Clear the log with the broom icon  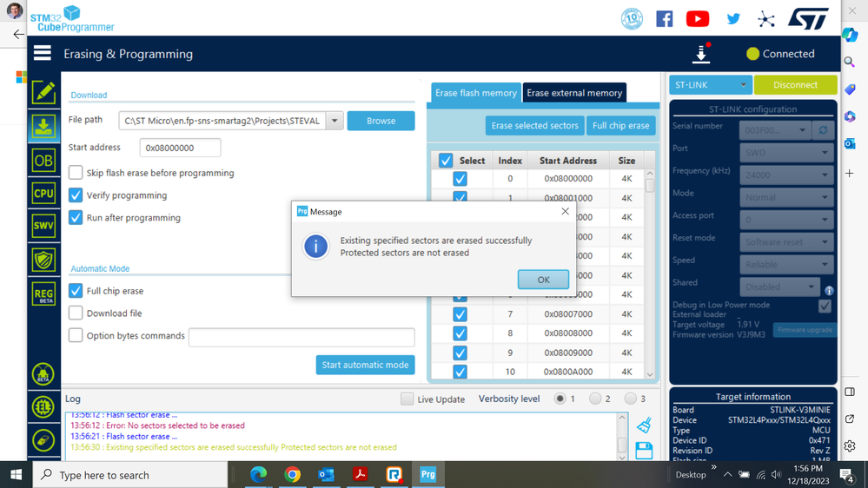[x=643, y=425]
